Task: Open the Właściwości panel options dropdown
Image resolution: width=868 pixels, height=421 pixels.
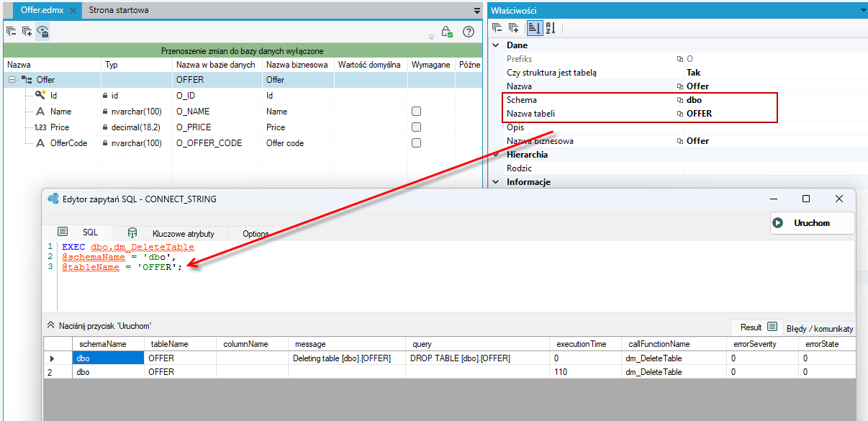Action: tap(863, 11)
